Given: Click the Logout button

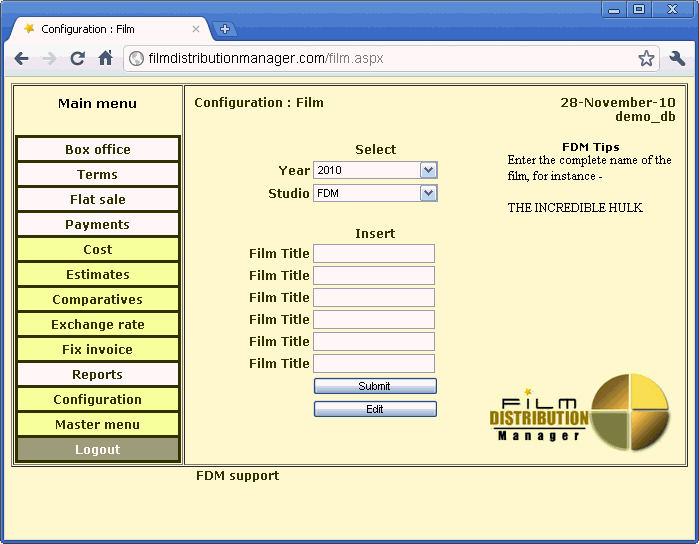Looking at the screenshot, I should click(x=98, y=450).
